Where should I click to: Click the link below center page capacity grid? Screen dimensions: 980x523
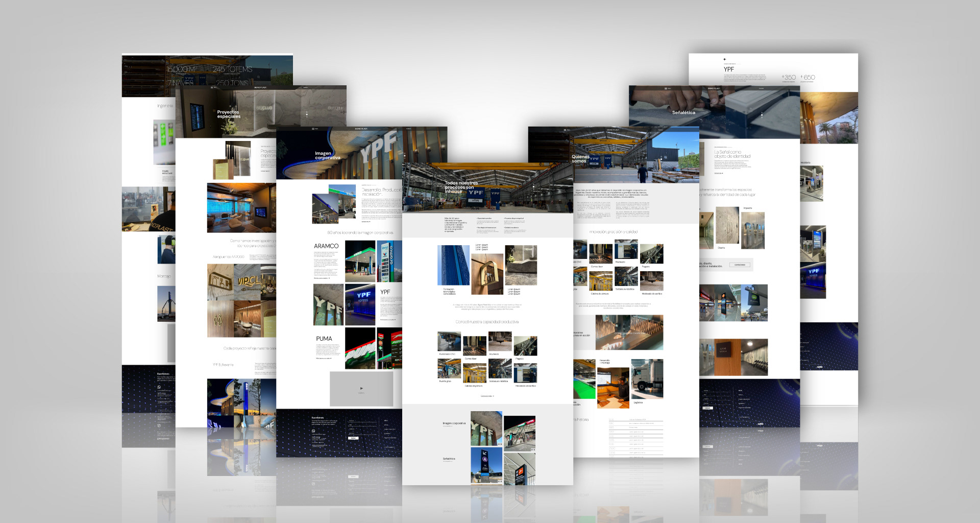[487, 396]
